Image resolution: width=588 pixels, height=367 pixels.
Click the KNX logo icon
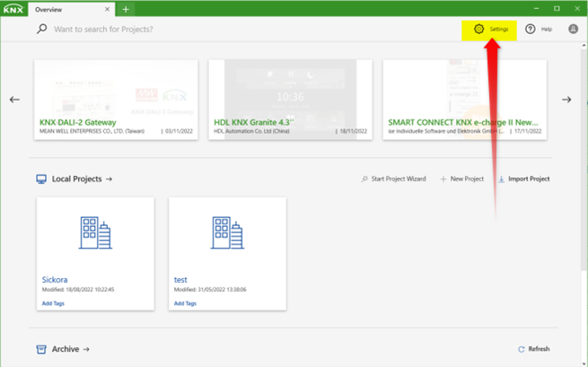coord(13,9)
